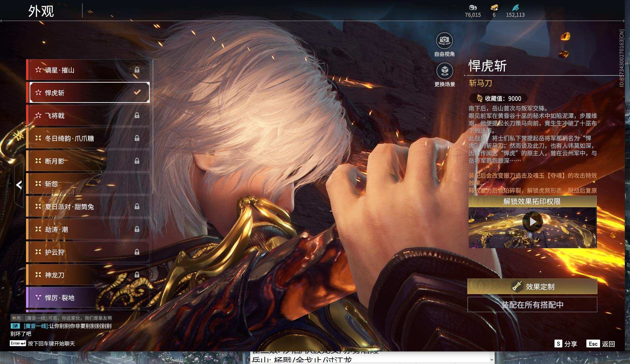The image size is (630, 364).
Task: Click the 解锁效果拓印权限 banner
Action: point(532,201)
